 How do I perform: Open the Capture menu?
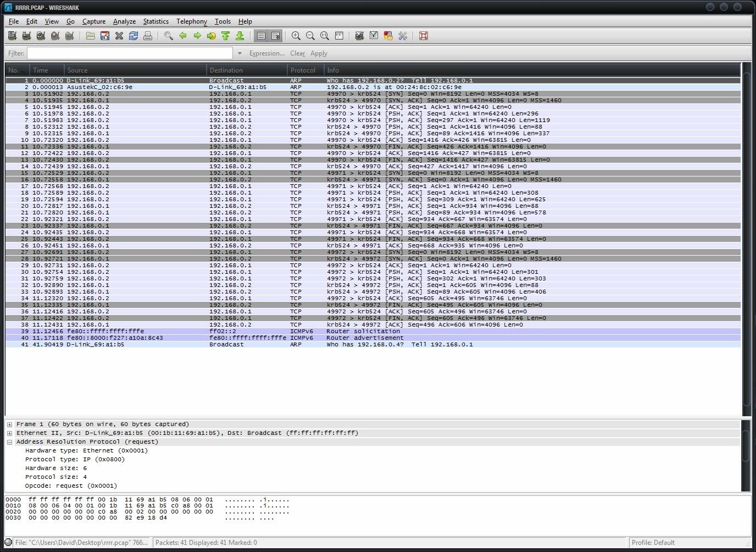[x=94, y=21]
